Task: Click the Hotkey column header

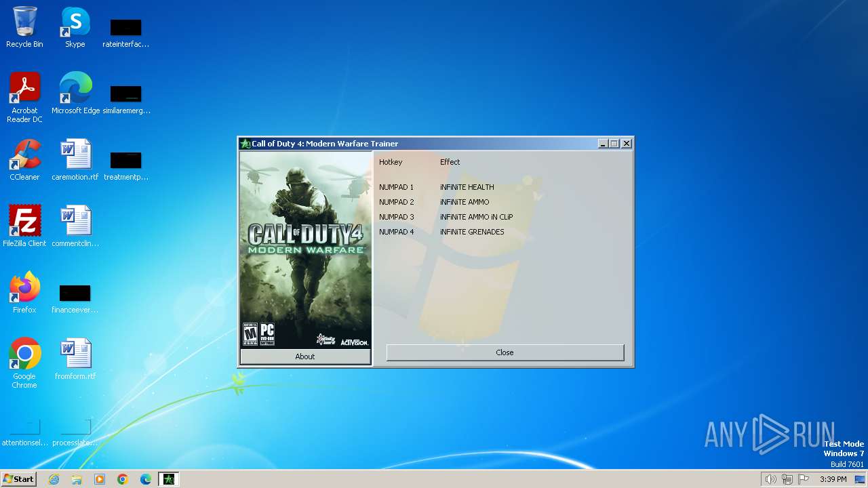Action: coord(391,162)
